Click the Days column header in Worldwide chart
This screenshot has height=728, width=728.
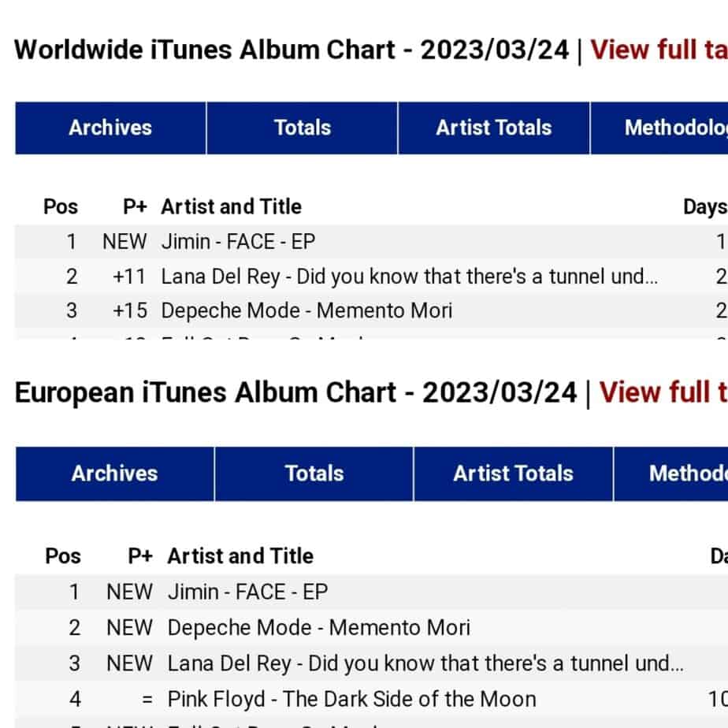tap(704, 207)
